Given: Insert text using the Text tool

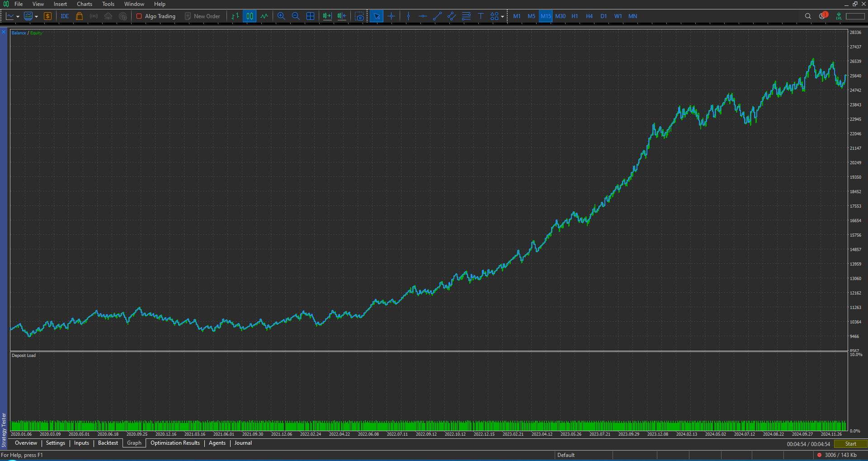Looking at the screenshot, I should (x=481, y=16).
